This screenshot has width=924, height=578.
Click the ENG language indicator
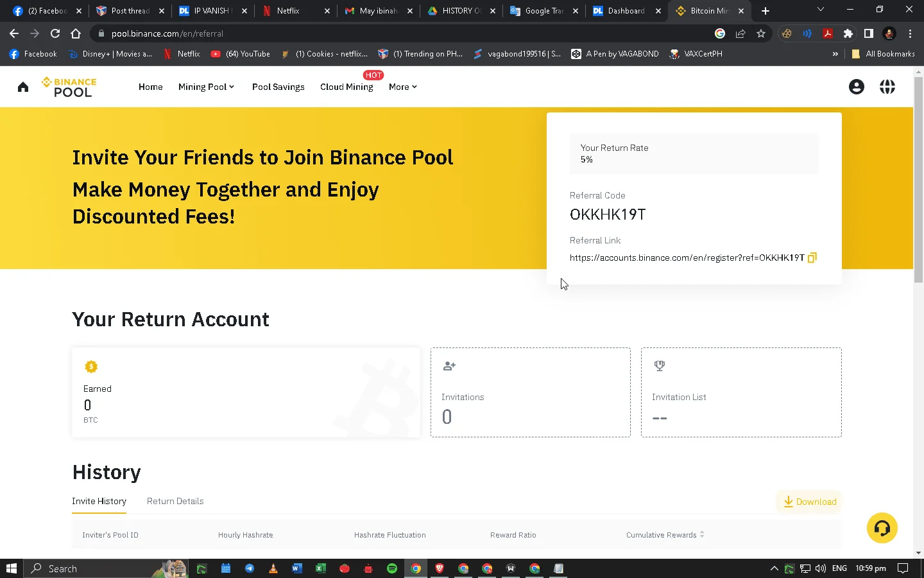click(x=839, y=568)
